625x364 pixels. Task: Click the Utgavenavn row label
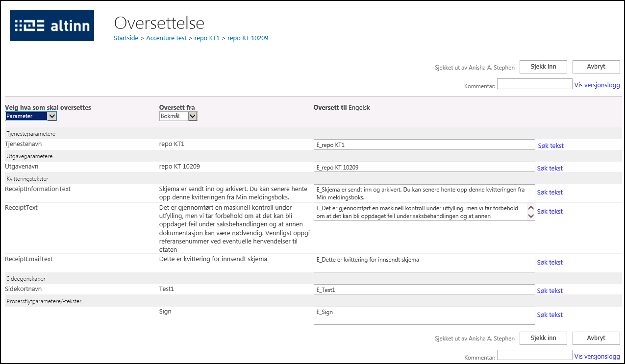click(21, 167)
